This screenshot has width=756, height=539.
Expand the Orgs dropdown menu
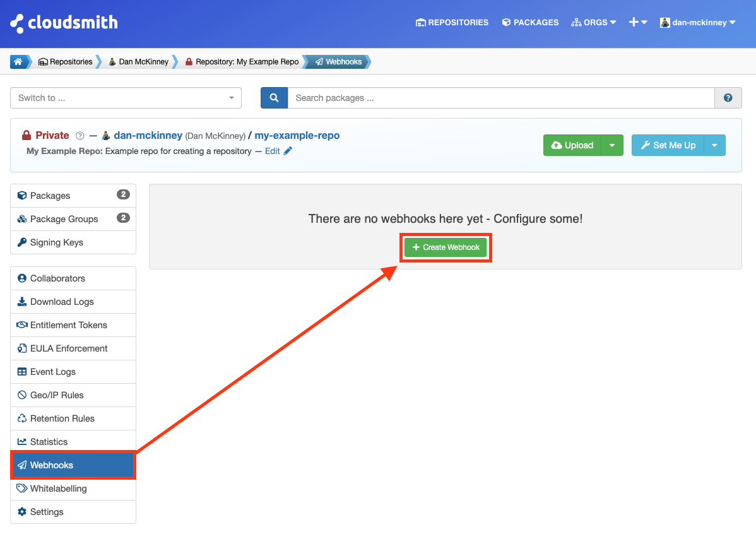click(x=594, y=23)
